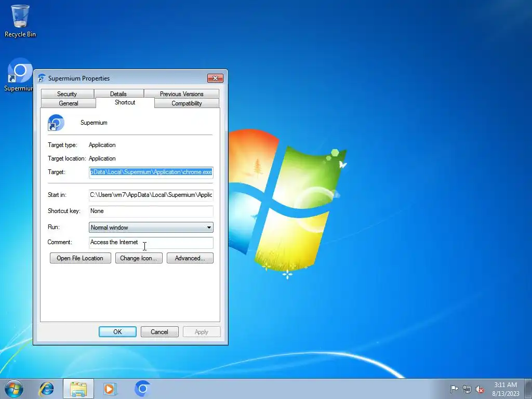
Task: Click the Shortcut key field
Action: click(151, 211)
